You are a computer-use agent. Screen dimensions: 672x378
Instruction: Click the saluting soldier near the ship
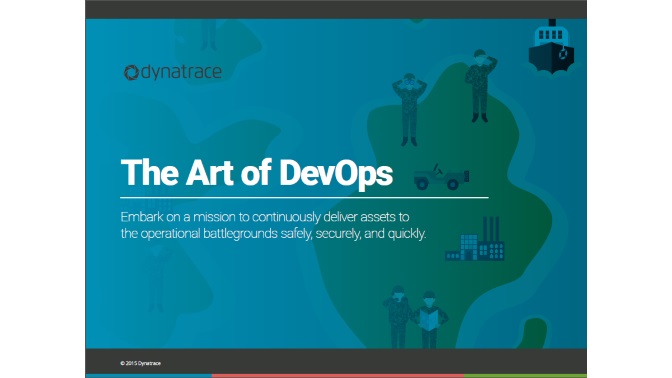(480, 86)
